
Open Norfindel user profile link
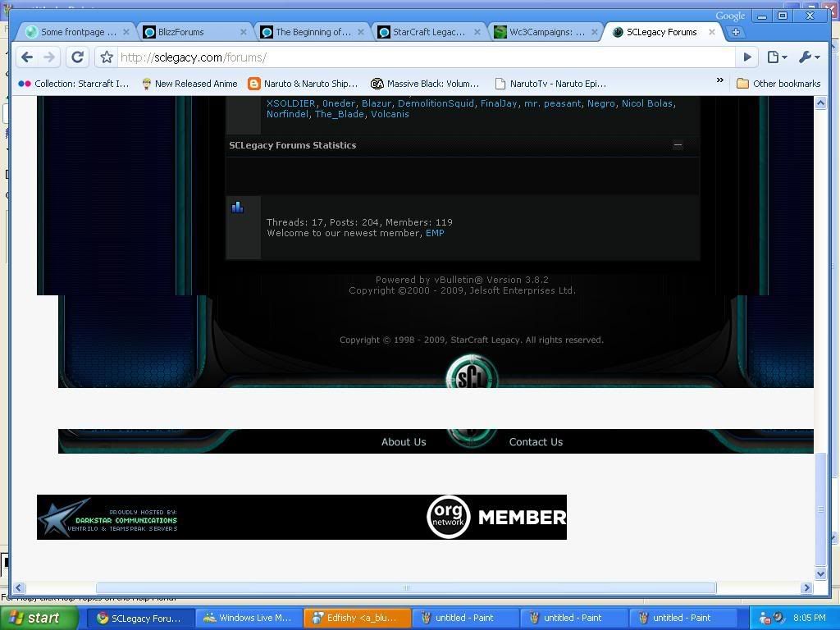tap(287, 114)
